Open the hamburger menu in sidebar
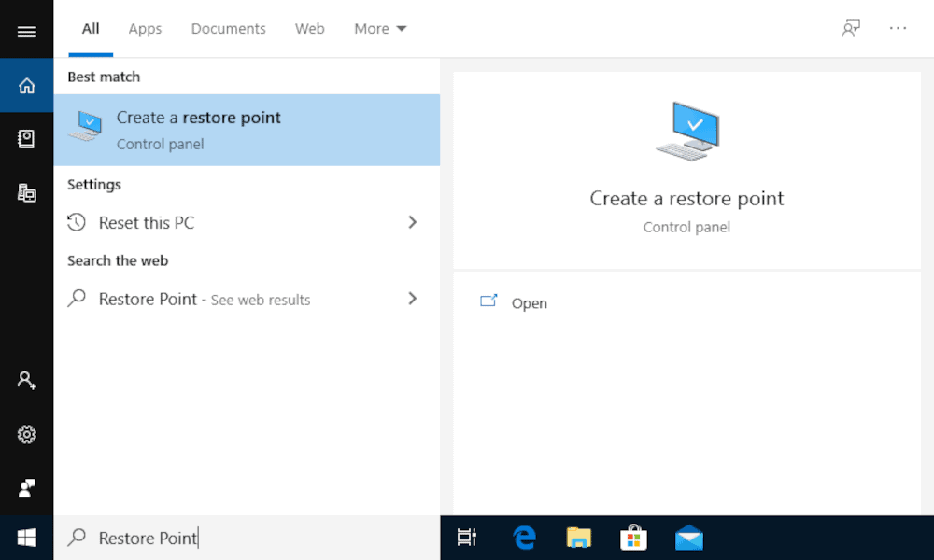The height and width of the screenshot is (560, 934). [27, 32]
